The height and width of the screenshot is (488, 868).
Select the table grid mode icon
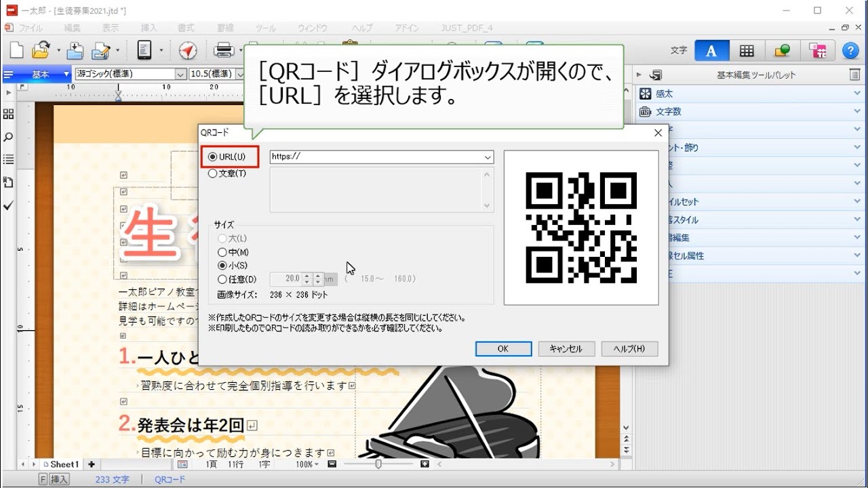(x=747, y=51)
